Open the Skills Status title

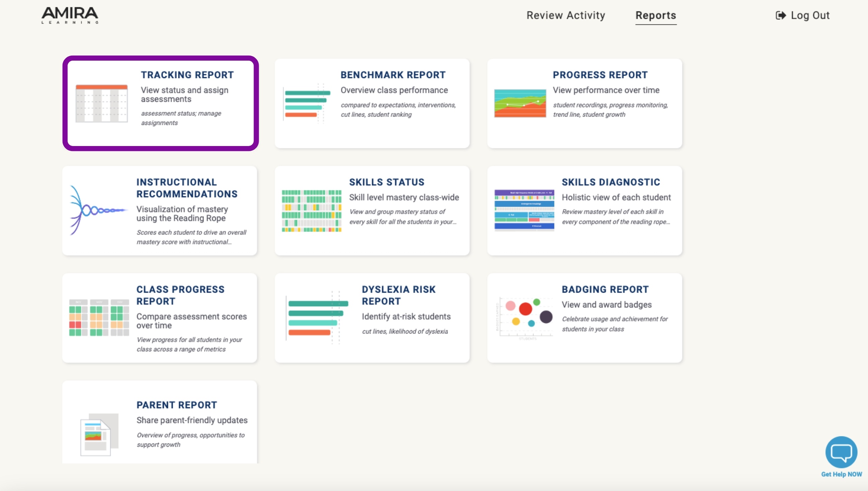pyautogui.click(x=386, y=182)
